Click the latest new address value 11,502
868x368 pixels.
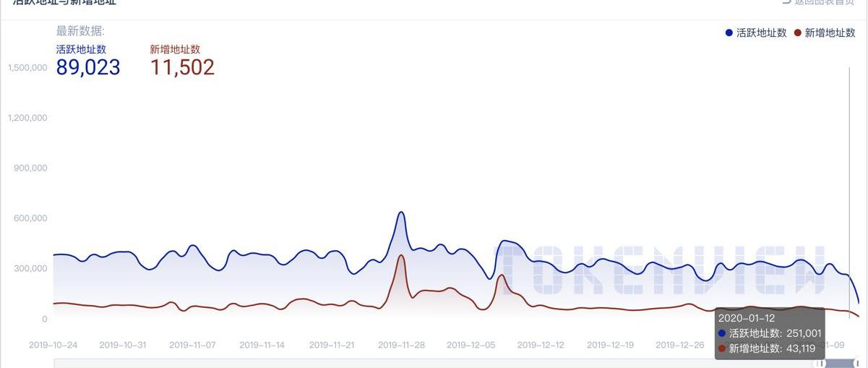pyautogui.click(x=182, y=67)
